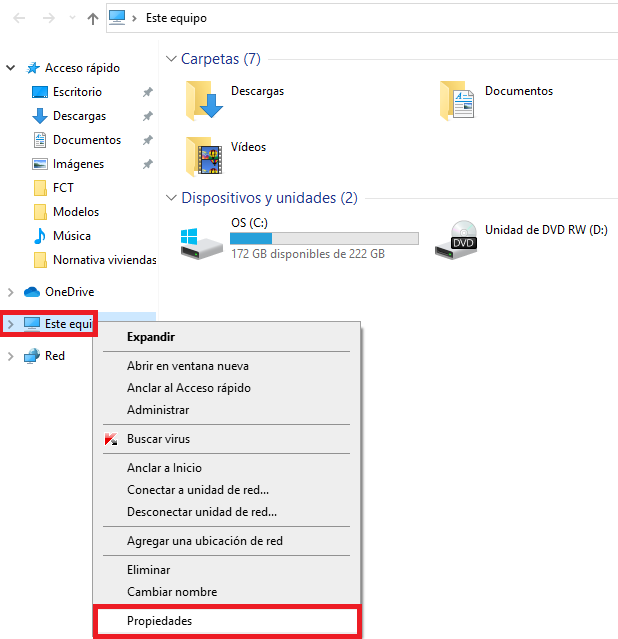Expand the Red network node

click(x=11, y=356)
